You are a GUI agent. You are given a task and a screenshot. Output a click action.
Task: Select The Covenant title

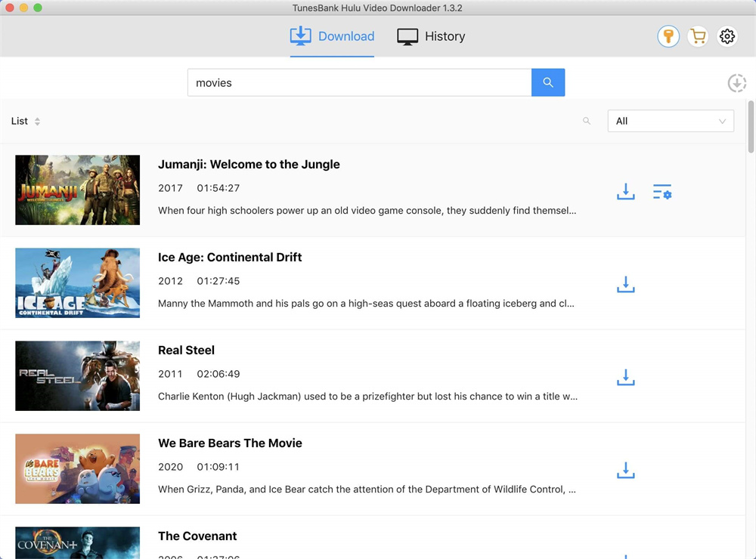pyautogui.click(x=197, y=536)
